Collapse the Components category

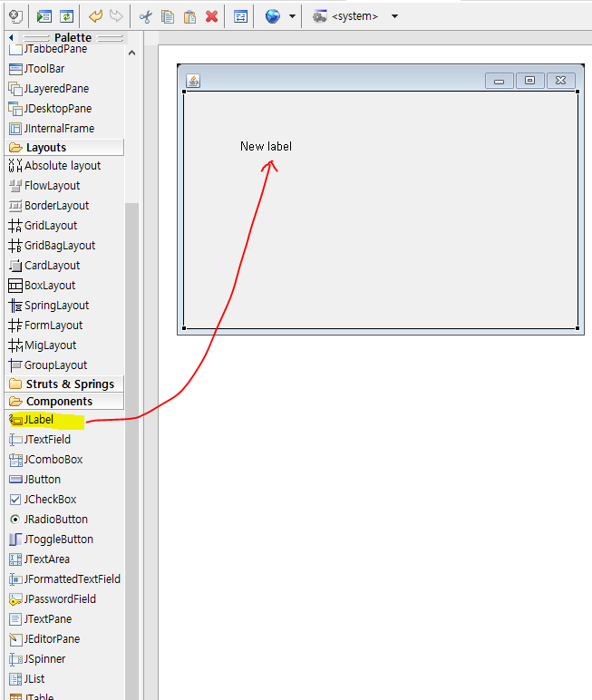pos(64,402)
